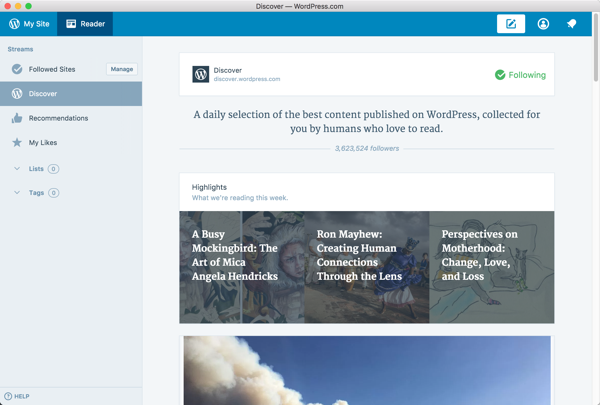Open the smoke cloud post image
The image size is (600, 405).
[x=367, y=370]
